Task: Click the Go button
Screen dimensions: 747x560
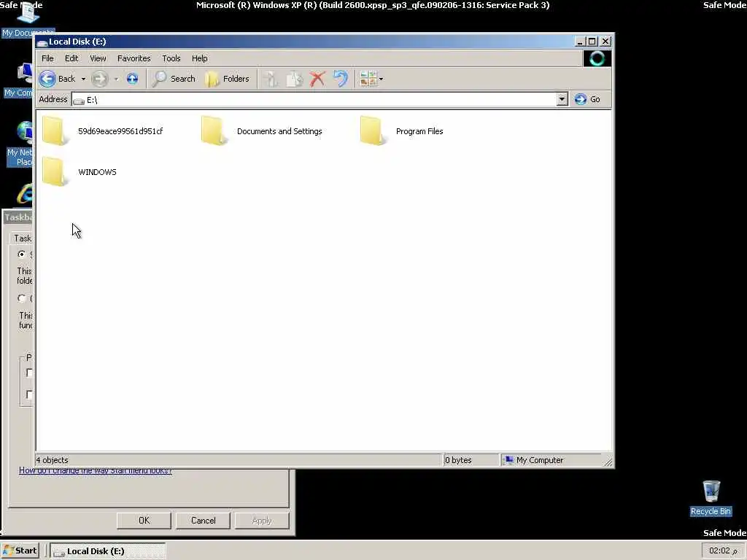Action: click(x=587, y=99)
